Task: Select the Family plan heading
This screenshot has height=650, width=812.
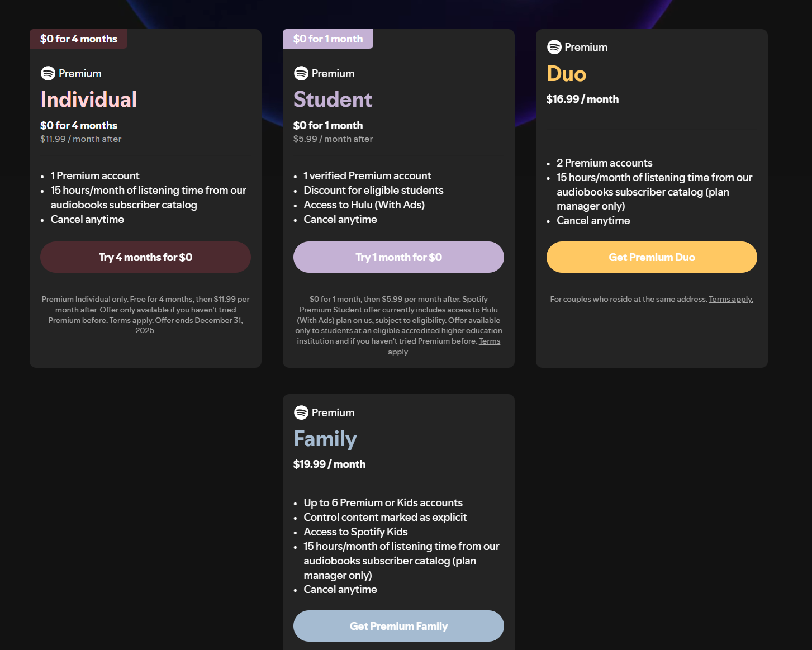Action: (325, 439)
